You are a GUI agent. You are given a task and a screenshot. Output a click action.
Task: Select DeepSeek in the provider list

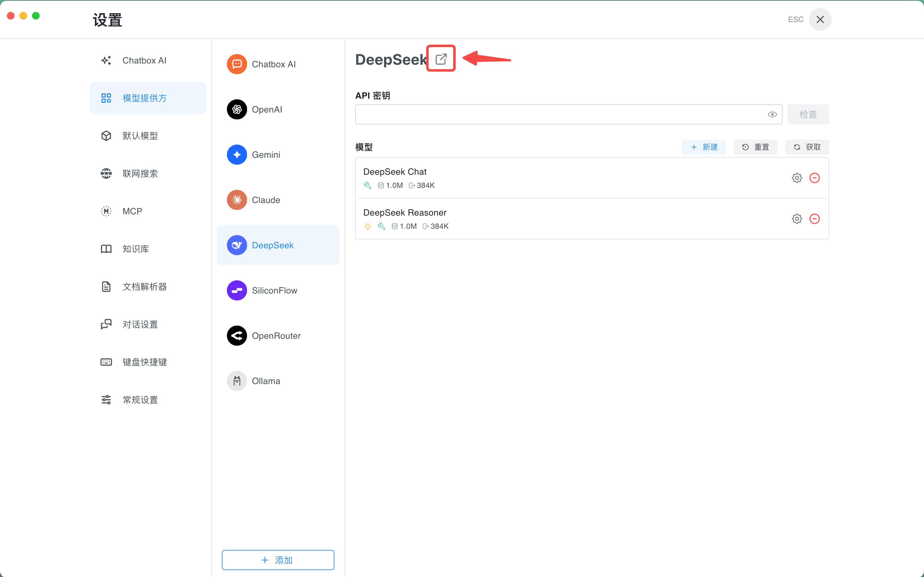click(x=278, y=245)
